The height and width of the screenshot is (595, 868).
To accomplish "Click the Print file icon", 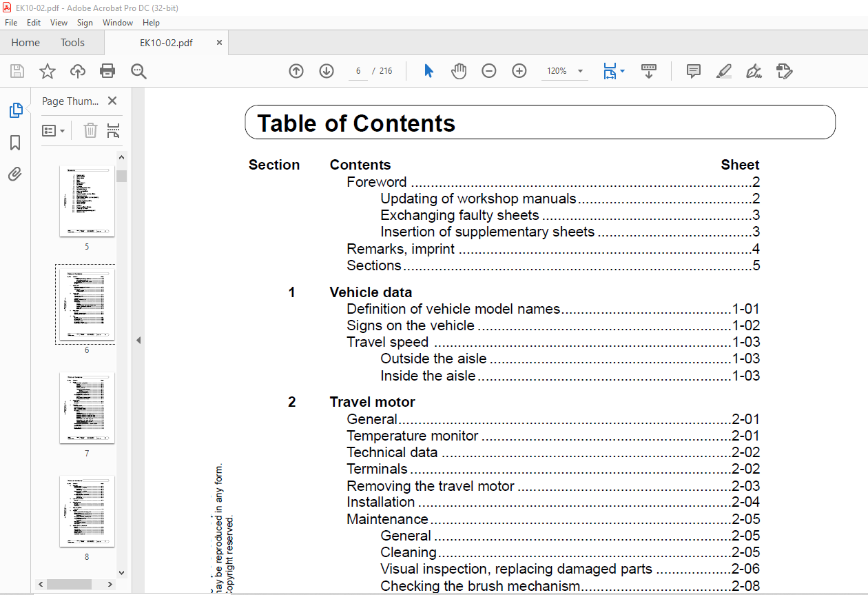I will tap(107, 71).
